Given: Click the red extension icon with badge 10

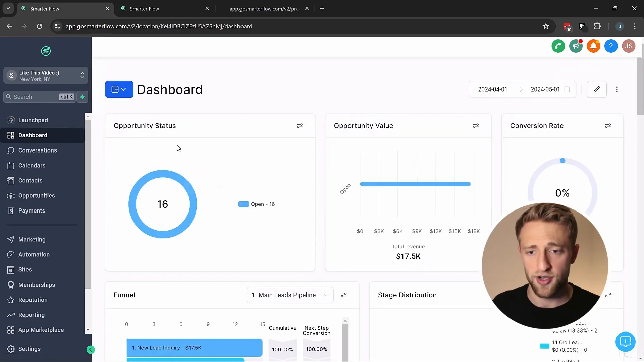Looking at the screenshot, I should [x=567, y=27].
